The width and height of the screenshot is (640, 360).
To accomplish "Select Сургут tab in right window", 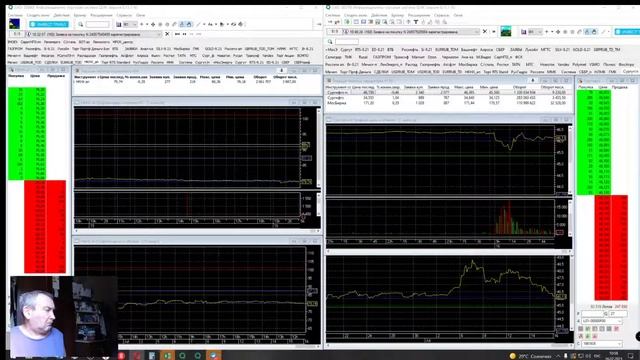I will (x=346, y=50).
